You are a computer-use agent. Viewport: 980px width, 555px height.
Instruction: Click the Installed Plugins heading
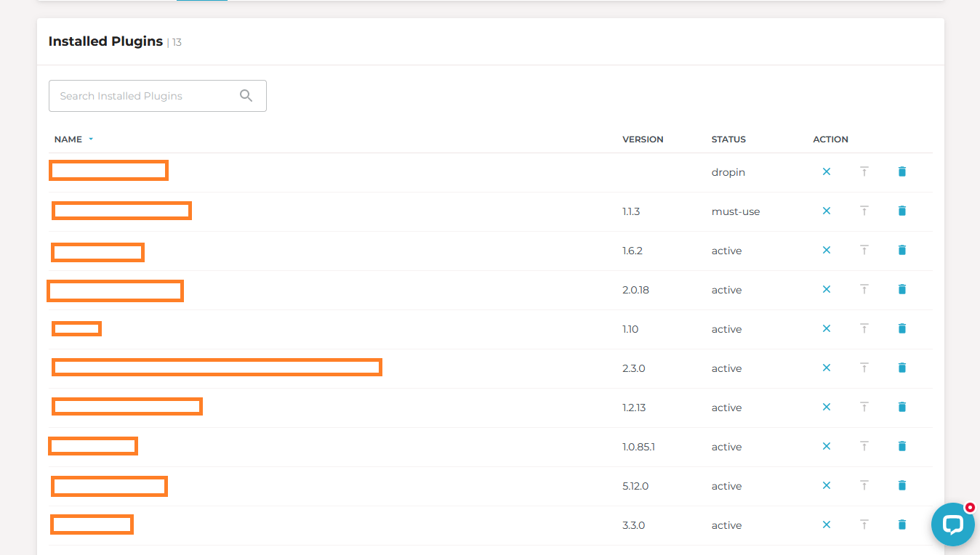105,41
